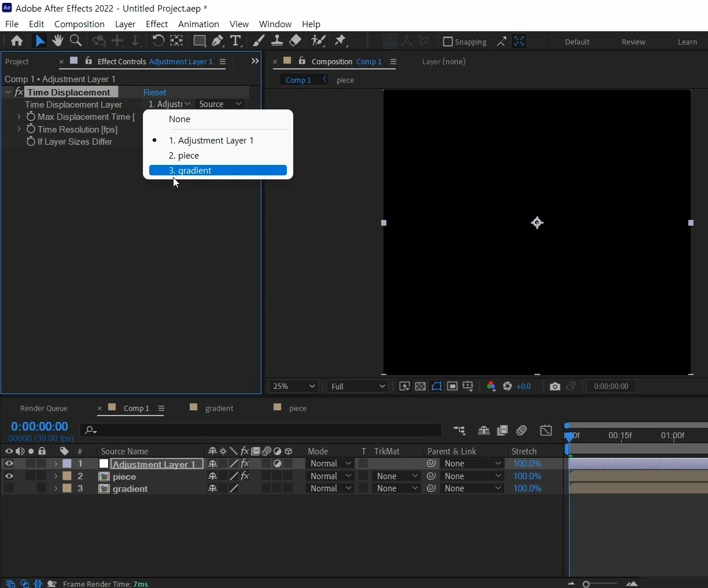Image resolution: width=708 pixels, height=588 pixels.
Task: Click Reset for Time Displacement
Action: [x=154, y=93]
